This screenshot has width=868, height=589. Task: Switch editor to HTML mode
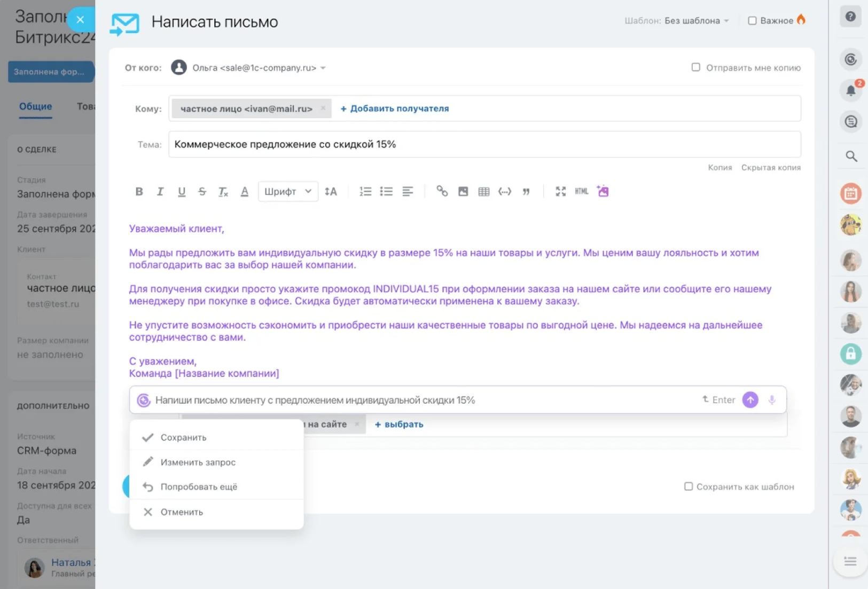(x=581, y=191)
